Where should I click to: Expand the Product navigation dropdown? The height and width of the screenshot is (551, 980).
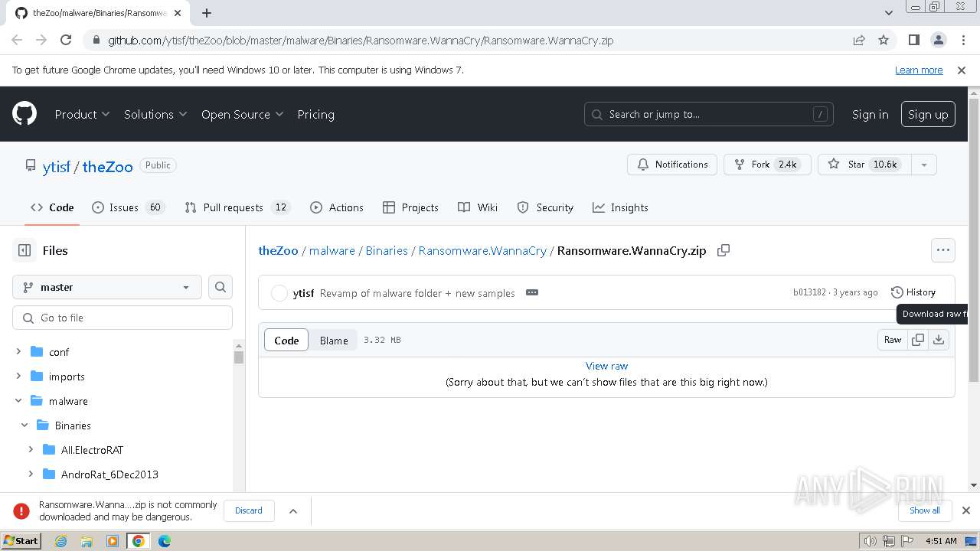(x=82, y=114)
